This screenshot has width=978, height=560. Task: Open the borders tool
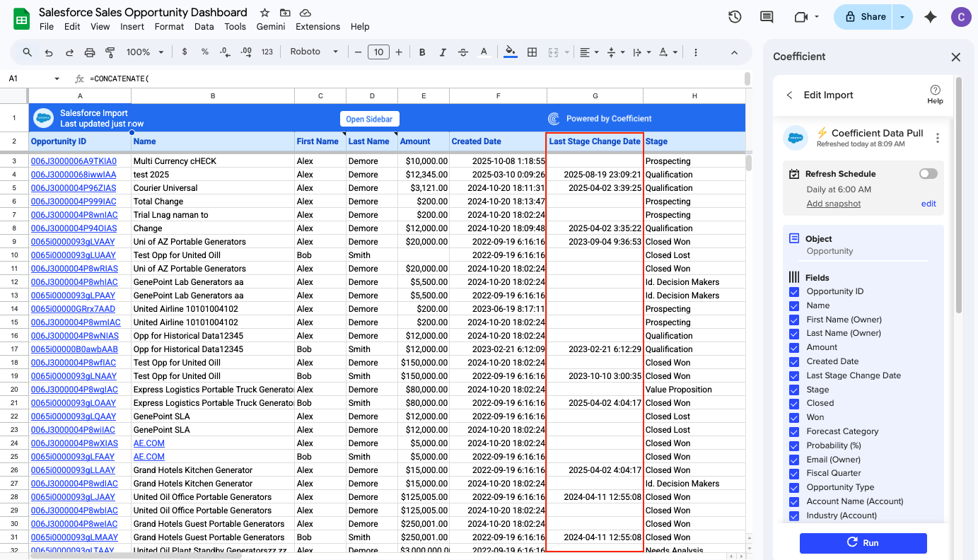click(532, 52)
